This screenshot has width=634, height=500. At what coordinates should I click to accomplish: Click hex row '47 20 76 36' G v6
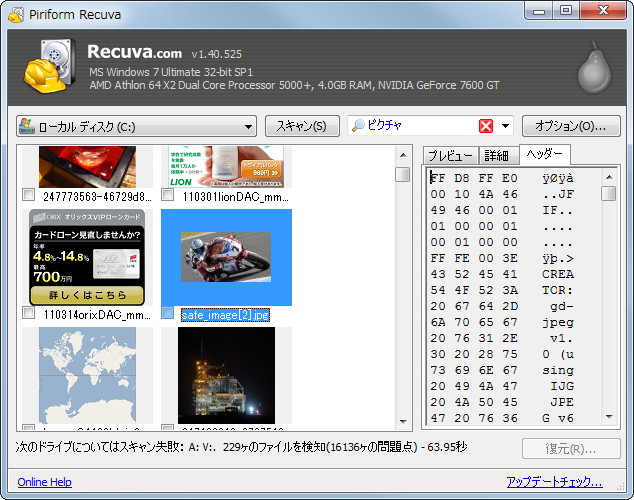[501, 418]
